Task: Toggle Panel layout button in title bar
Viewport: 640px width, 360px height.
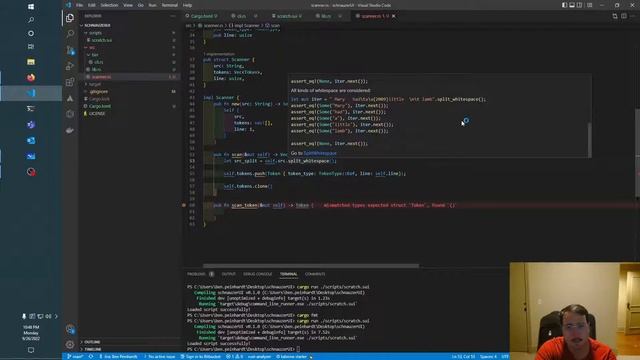Action: pyautogui.click(x=572, y=5)
